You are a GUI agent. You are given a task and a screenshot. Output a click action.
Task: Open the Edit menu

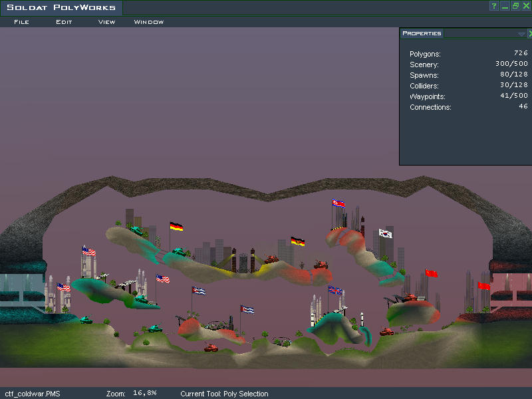(x=64, y=22)
